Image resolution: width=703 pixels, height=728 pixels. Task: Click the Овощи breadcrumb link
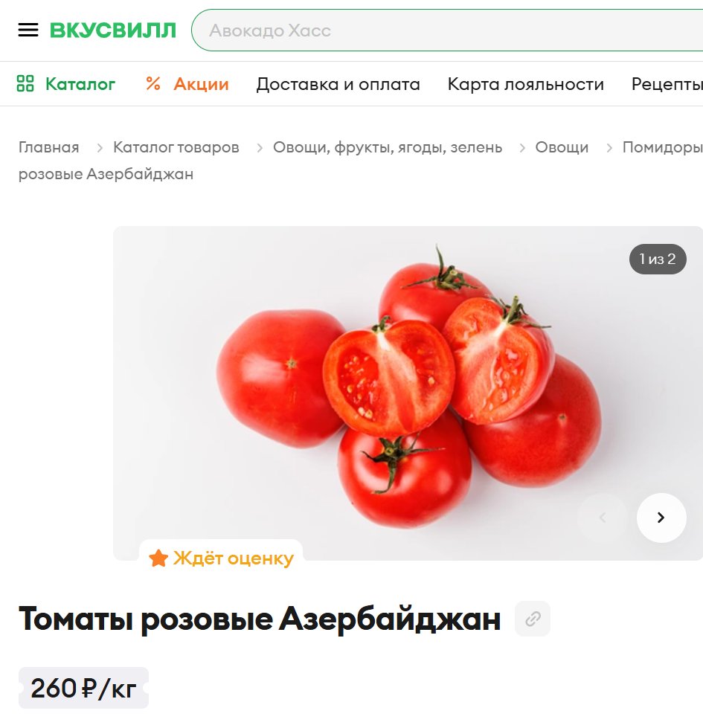[x=562, y=147]
